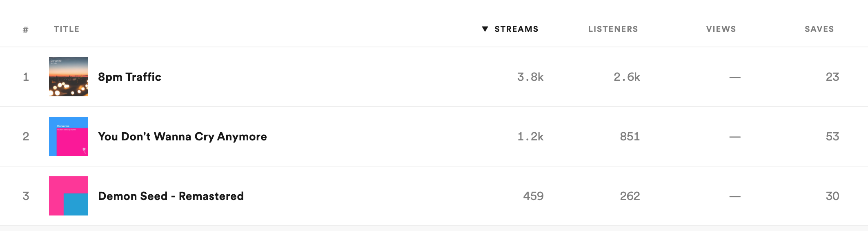Click the You Don't Wanna Cry Anymore artwork
Image resolution: width=868 pixels, height=231 pixels.
click(69, 136)
